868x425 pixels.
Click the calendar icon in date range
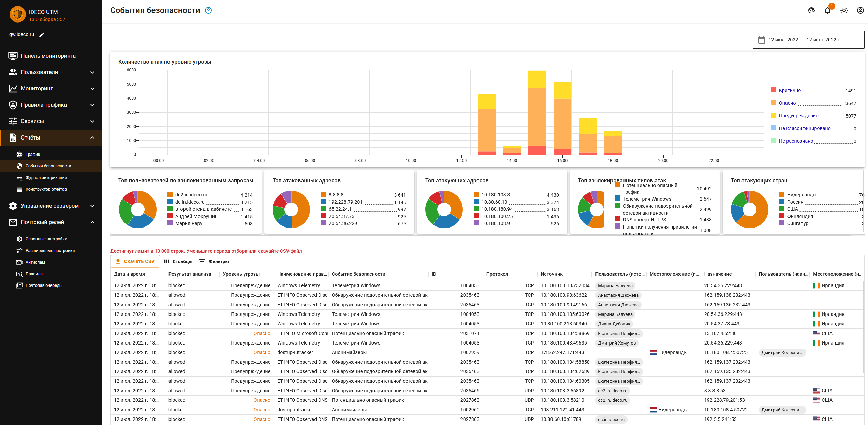pyautogui.click(x=761, y=40)
